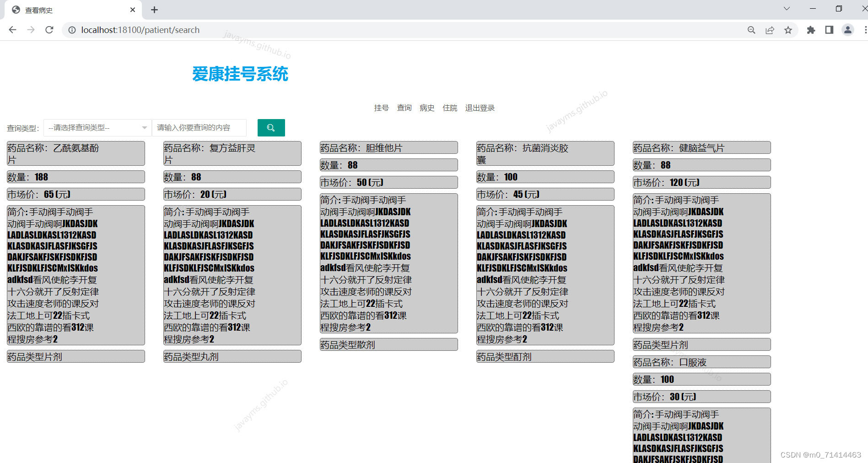Click the 市场价: 50 (元) field
Image resolution: width=868 pixels, height=463 pixels.
[389, 182]
